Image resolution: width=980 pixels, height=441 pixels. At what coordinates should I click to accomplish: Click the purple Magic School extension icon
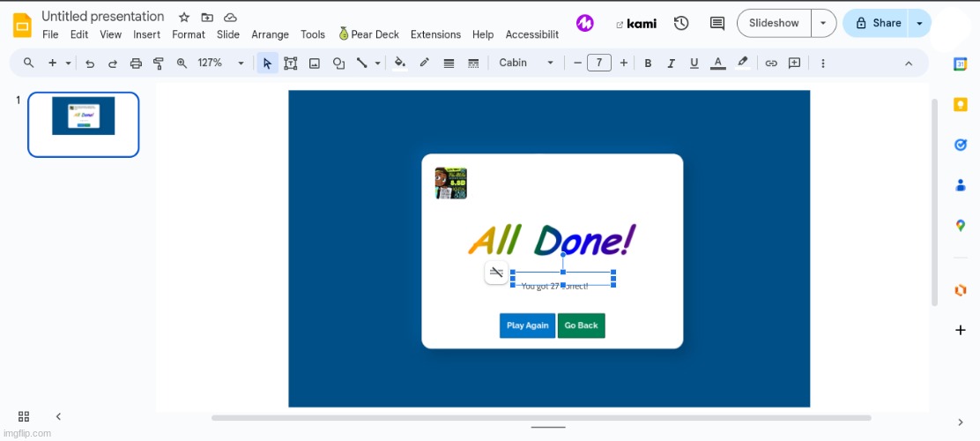click(x=585, y=23)
